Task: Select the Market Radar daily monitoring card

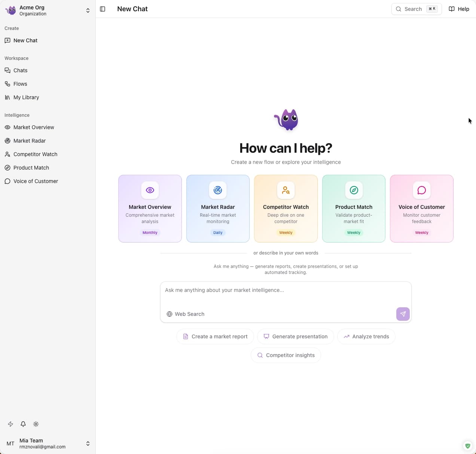Action: click(218, 208)
